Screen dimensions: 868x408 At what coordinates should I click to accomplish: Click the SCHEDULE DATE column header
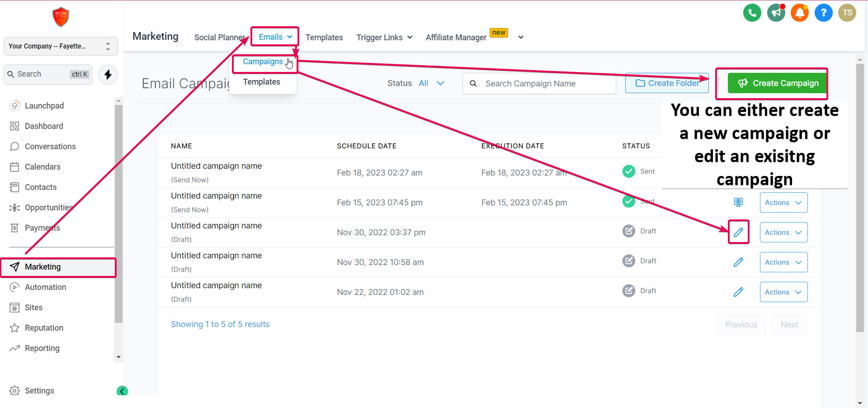point(367,146)
